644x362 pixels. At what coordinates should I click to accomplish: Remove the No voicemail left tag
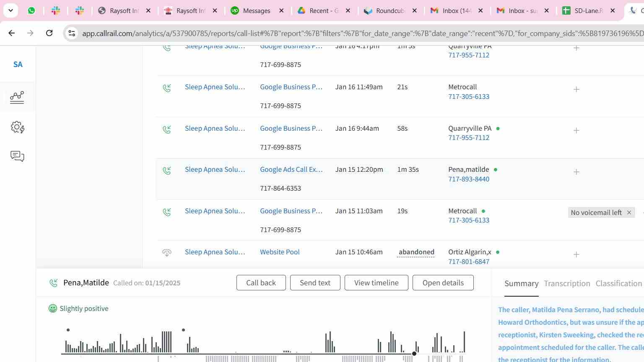[x=629, y=212]
